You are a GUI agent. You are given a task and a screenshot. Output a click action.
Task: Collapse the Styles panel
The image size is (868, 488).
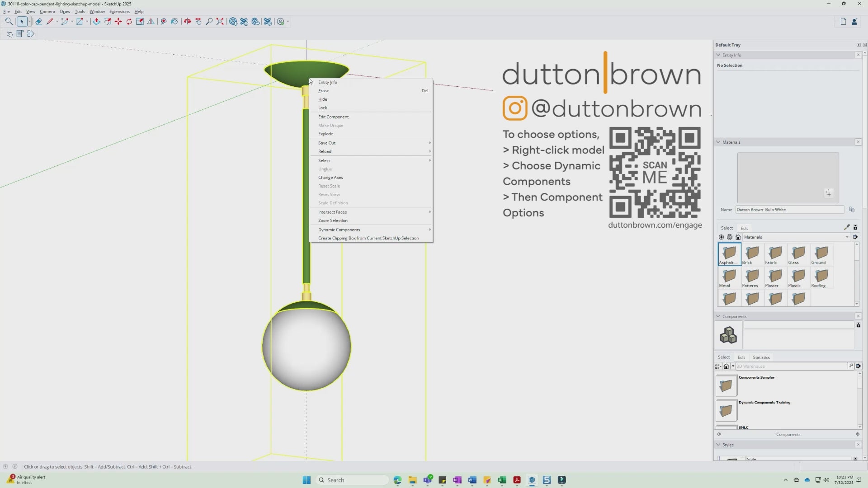click(718, 445)
